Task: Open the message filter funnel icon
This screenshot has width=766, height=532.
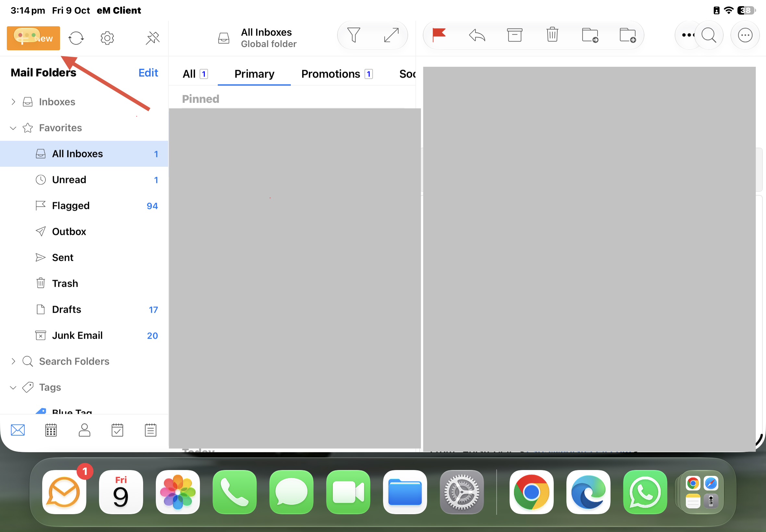Action: point(354,35)
